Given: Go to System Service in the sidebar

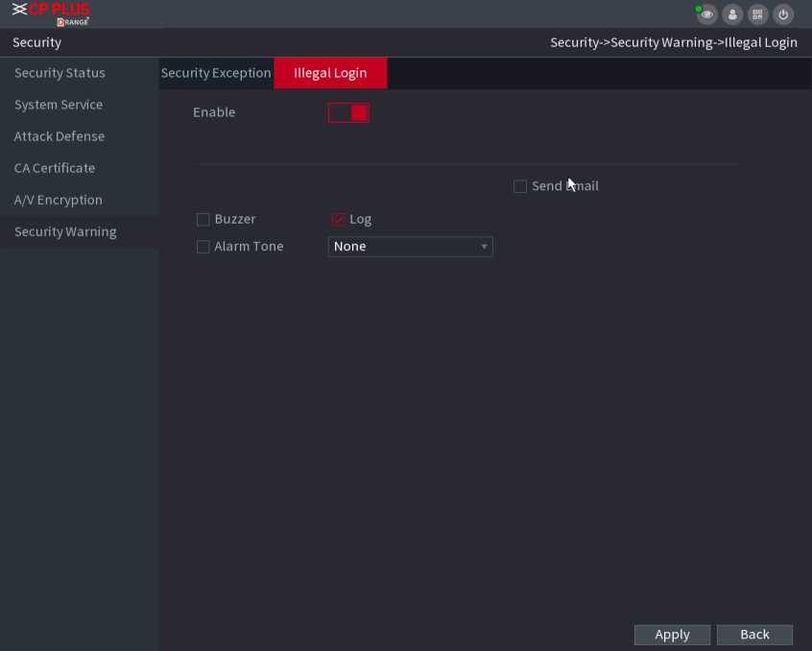Looking at the screenshot, I should click(59, 105).
